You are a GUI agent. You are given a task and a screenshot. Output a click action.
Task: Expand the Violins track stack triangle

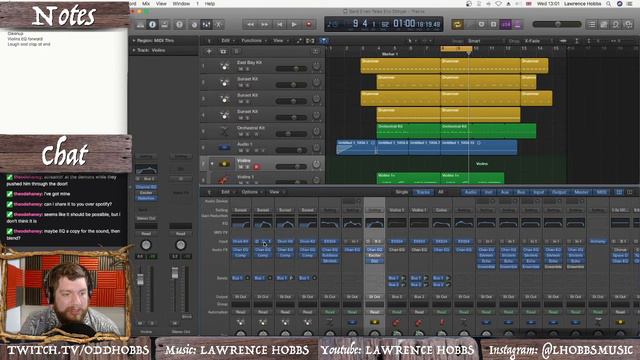pyautogui.click(x=212, y=164)
